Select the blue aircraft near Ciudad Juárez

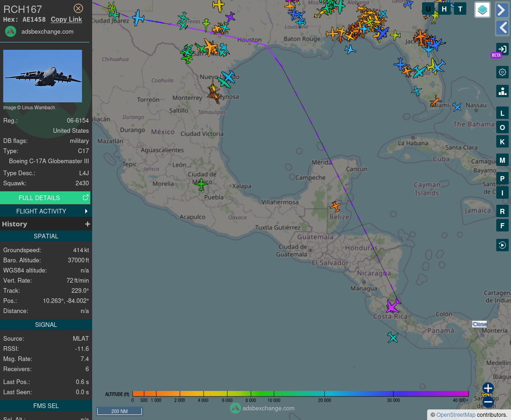[x=138, y=17]
